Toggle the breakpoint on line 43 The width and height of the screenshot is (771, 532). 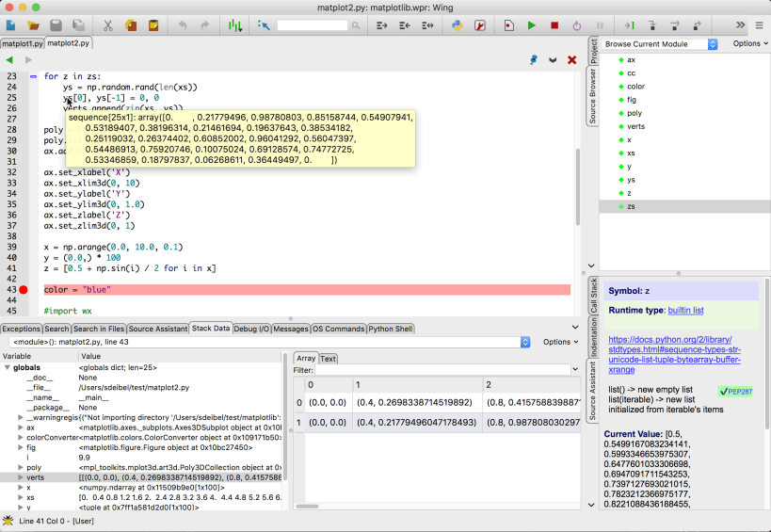24,290
